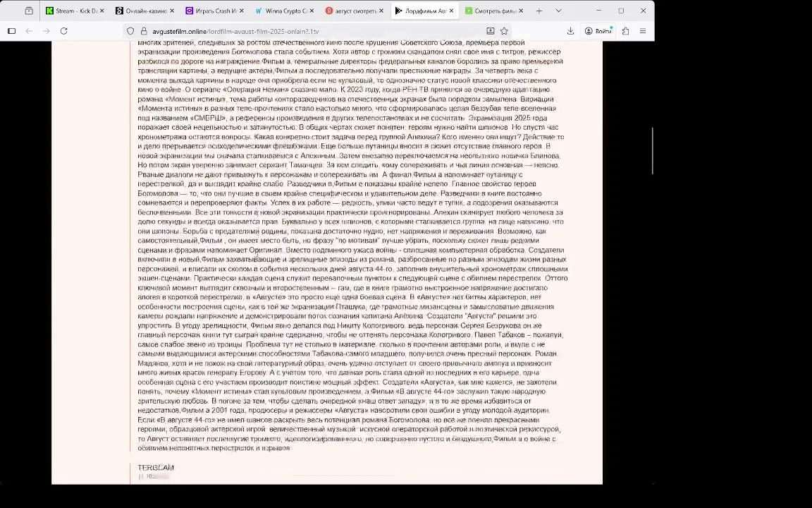Minimize the browser window
Image resolution: width=812 pixels, height=508 pixels.
(598, 11)
